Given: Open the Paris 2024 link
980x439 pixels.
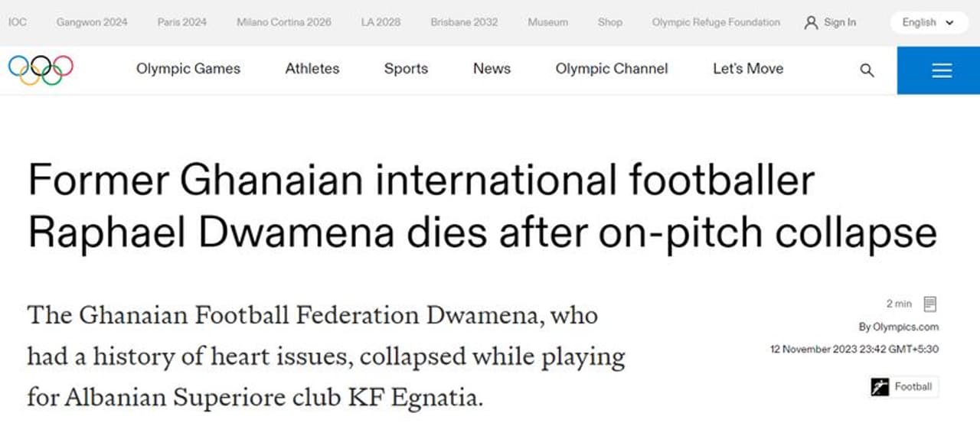Looking at the screenshot, I should tap(182, 22).
